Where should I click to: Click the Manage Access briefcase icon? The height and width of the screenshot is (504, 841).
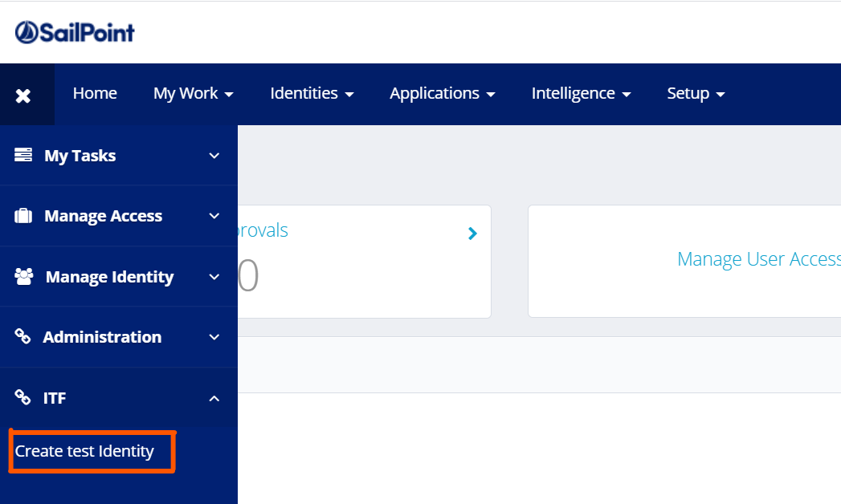click(x=23, y=216)
